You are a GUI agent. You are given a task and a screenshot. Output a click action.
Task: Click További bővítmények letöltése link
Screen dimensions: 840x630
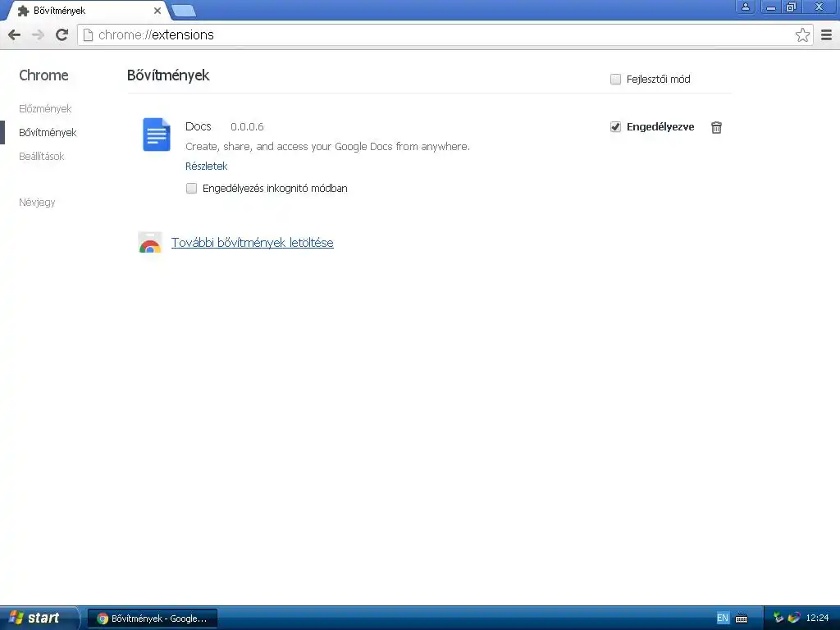click(x=253, y=243)
